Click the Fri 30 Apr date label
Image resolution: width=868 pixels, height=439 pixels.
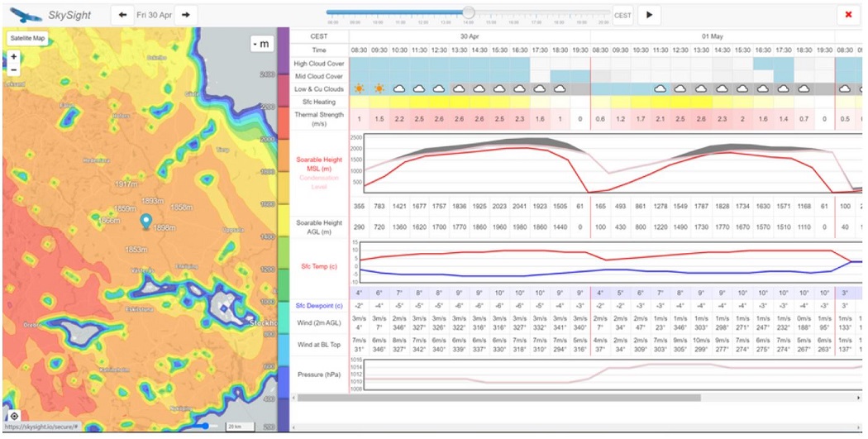(x=155, y=15)
